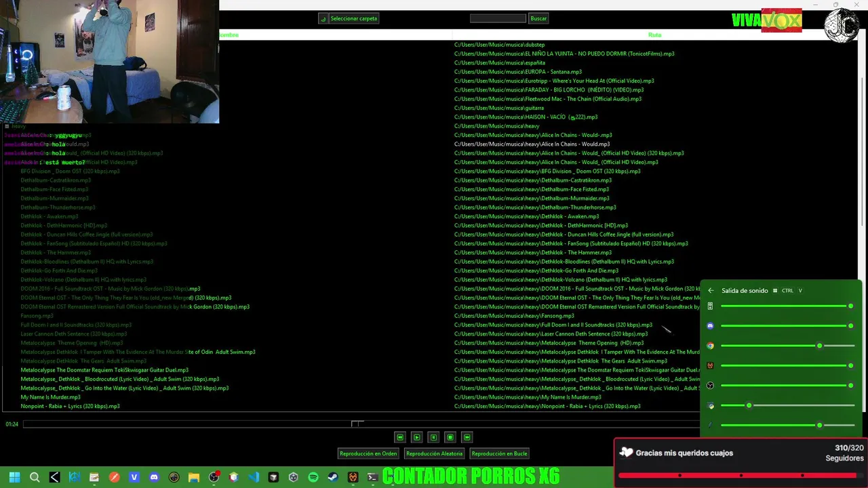
Task: Adjust the Python app volume slider
Action: pyautogui.click(x=787, y=405)
